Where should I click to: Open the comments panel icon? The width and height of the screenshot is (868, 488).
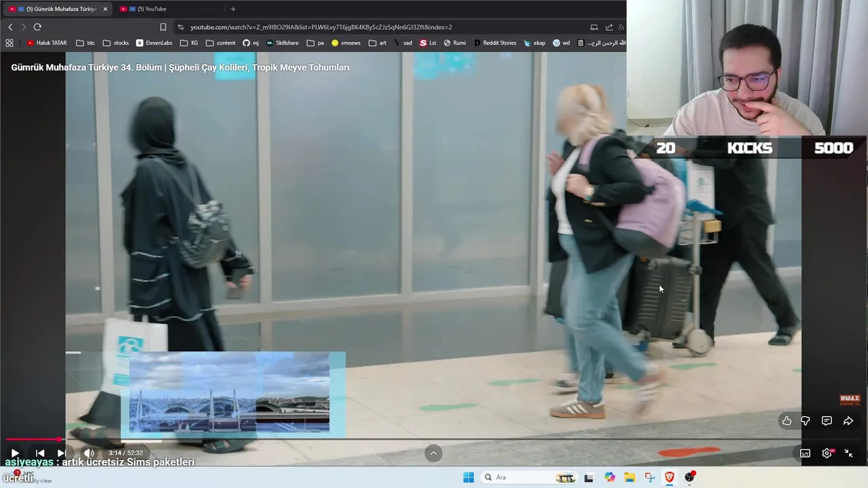click(827, 421)
